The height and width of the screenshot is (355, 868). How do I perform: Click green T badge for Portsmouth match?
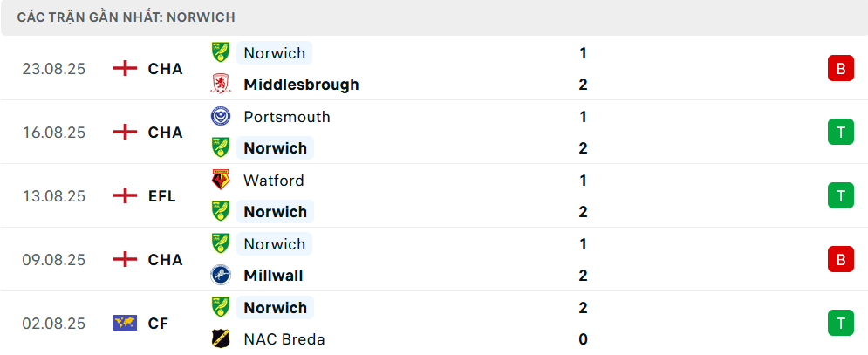click(x=841, y=133)
